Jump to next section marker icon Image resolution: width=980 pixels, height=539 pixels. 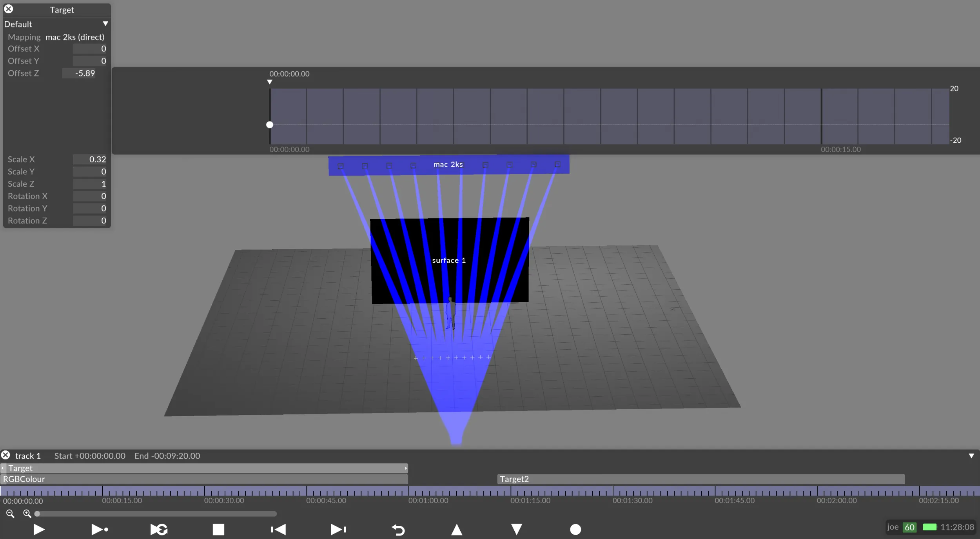338,530
